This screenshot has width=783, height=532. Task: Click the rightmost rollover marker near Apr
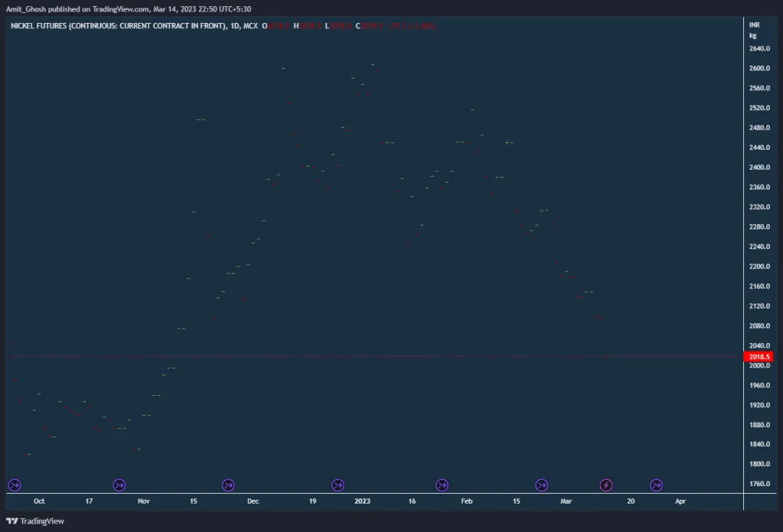tap(655, 484)
